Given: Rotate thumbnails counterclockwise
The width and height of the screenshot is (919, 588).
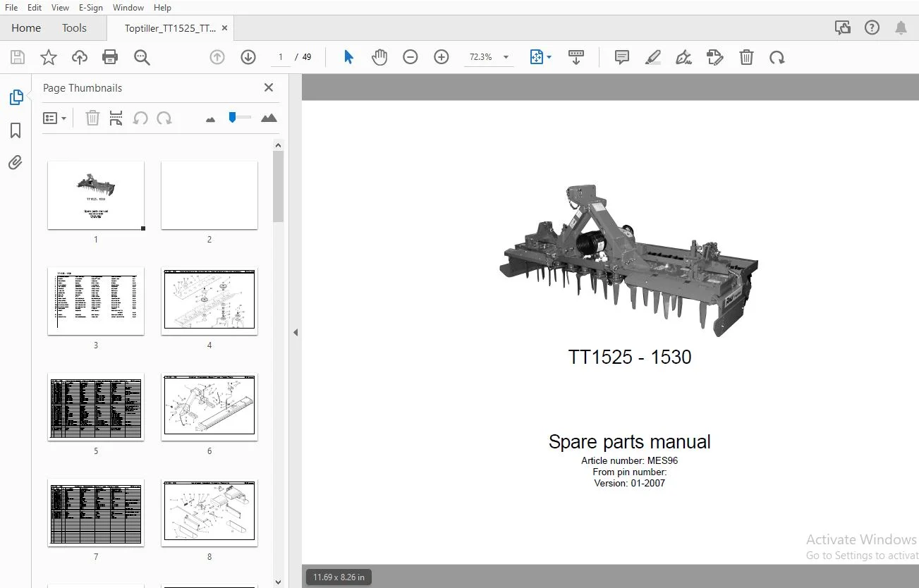Looking at the screenshot, I should tap(140, 118).
